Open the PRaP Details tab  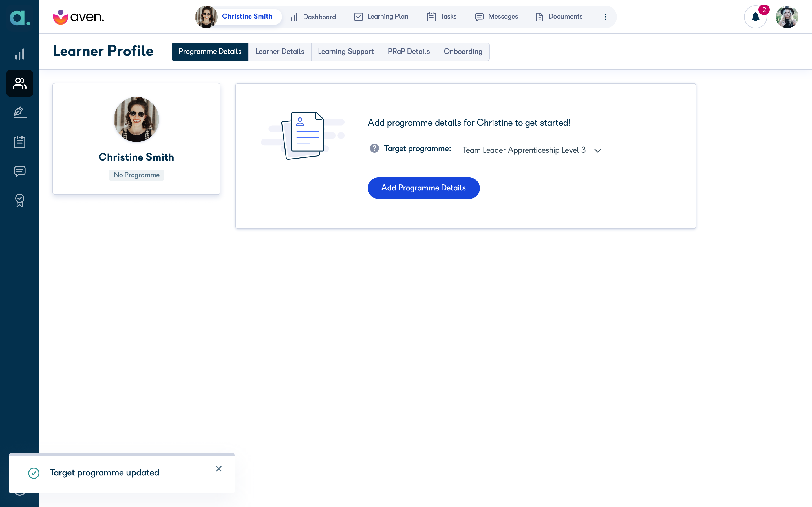point(409,52)
